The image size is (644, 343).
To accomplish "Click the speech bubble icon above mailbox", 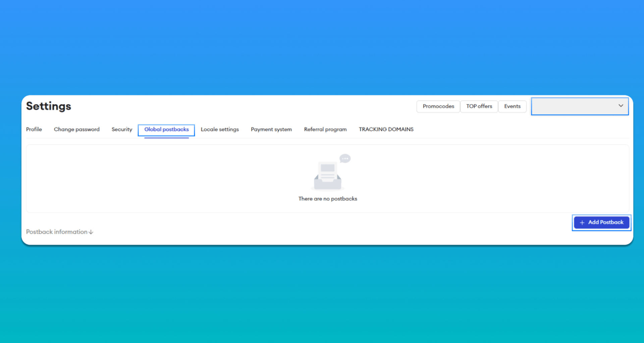I will [x=345, y=158].
